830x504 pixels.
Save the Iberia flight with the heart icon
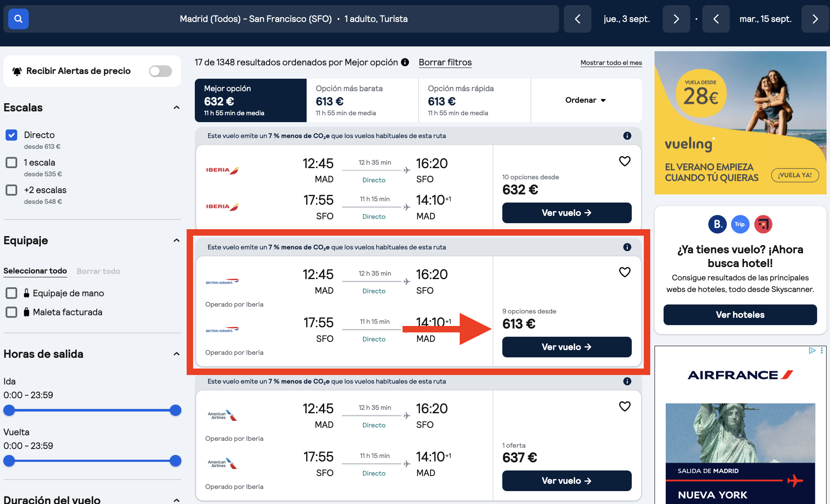(x=625, y=161)
